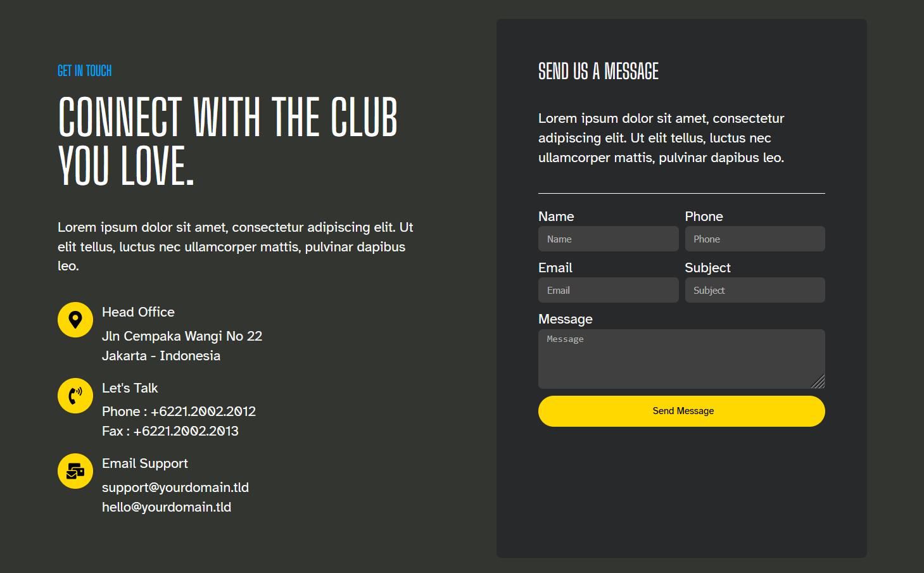
Task: Click the Email Support heading
Action: pos(145,463)
